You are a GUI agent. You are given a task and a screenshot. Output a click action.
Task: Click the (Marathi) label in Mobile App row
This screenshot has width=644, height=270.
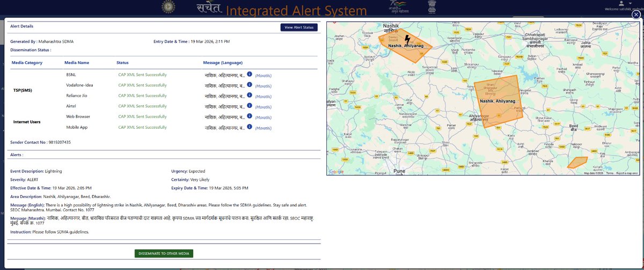coord(263,128)
